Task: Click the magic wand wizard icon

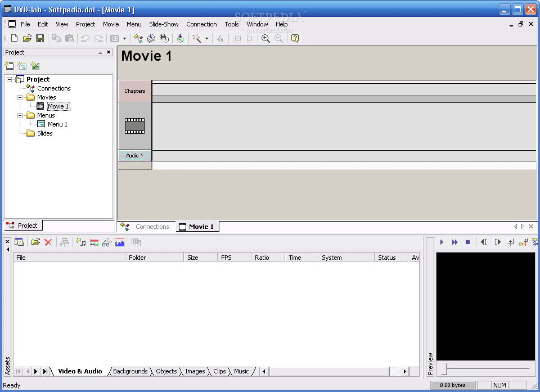Action: [x=197, y=38]
